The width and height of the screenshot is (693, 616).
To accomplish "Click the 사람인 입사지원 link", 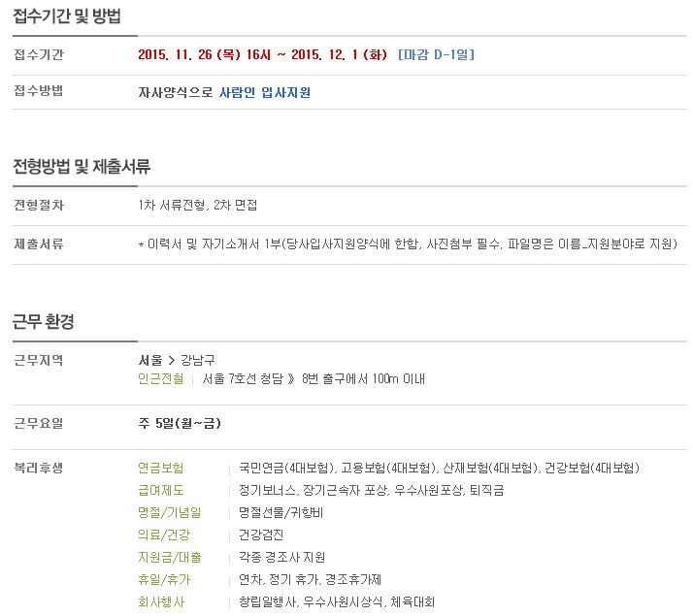I will 265,93.
